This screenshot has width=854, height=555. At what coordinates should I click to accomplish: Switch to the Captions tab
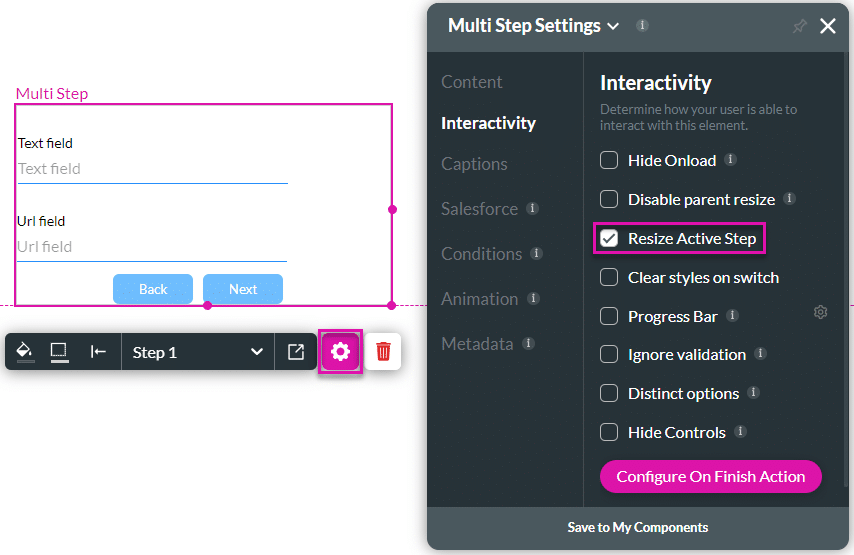(474, 164)
